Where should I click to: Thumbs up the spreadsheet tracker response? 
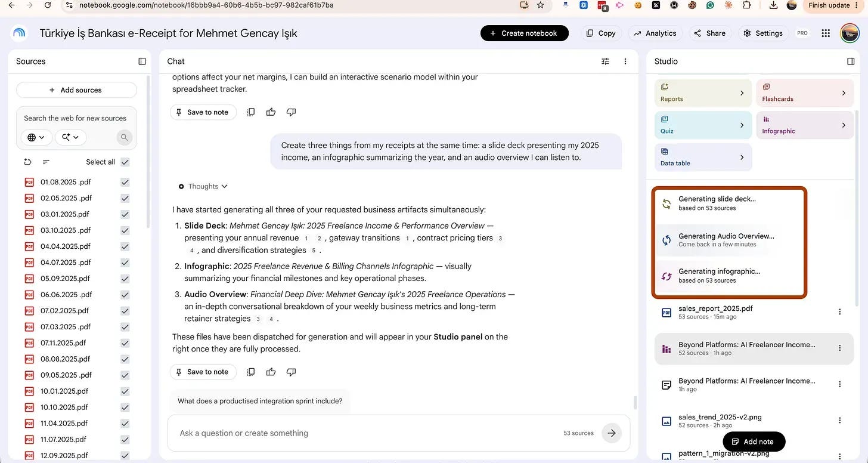(271, 112)
